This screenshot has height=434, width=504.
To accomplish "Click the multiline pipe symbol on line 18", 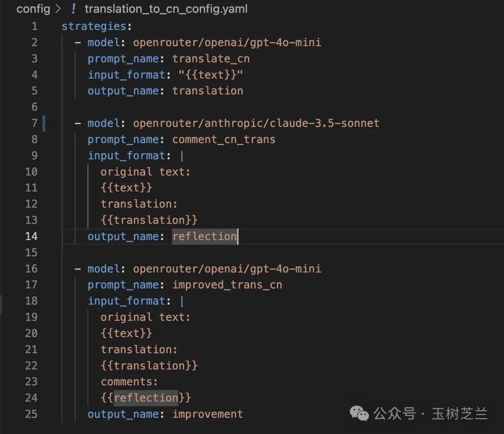I will click(x=182, y=301).
